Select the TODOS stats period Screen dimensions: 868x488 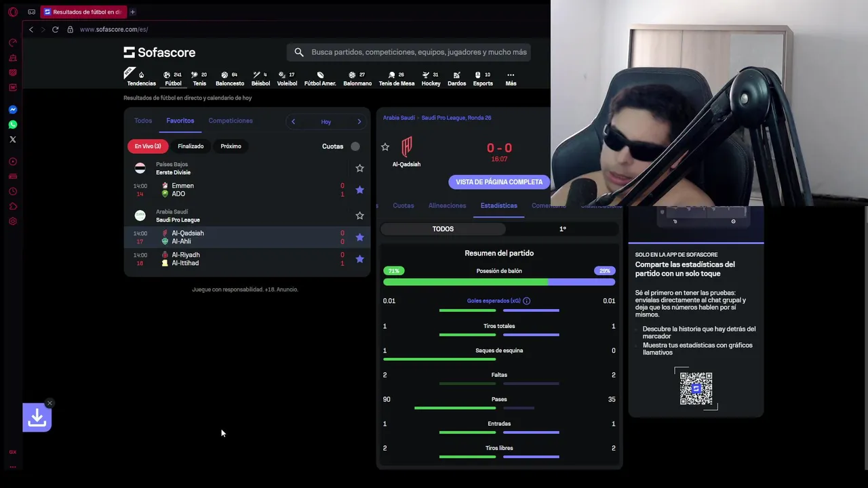pyautogui.click(x=443, y=229)
